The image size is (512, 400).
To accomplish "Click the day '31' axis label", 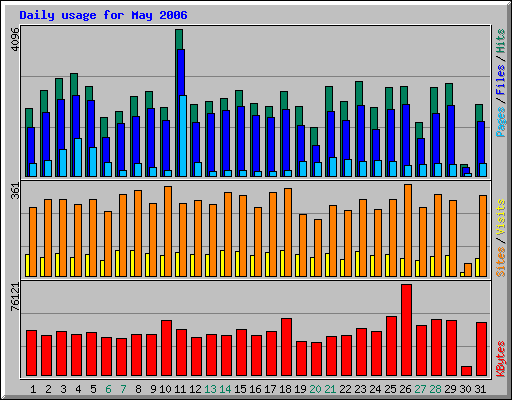I will coord(480,389).
